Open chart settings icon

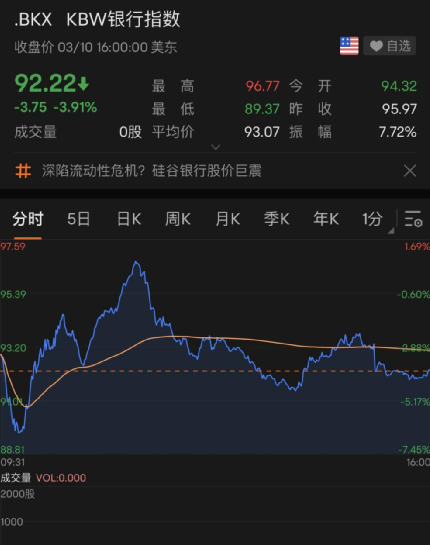point(413,219)
